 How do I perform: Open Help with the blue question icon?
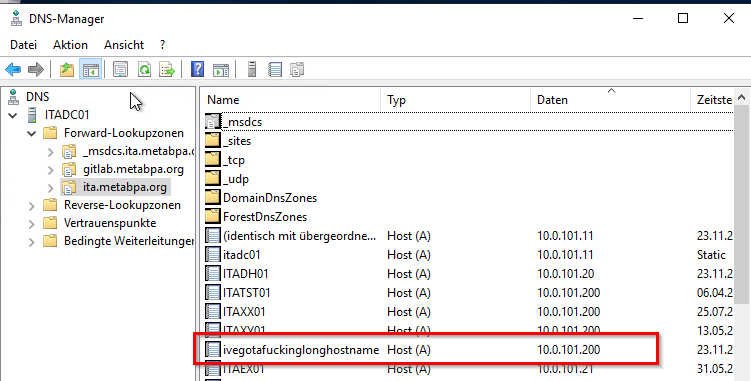197,69
